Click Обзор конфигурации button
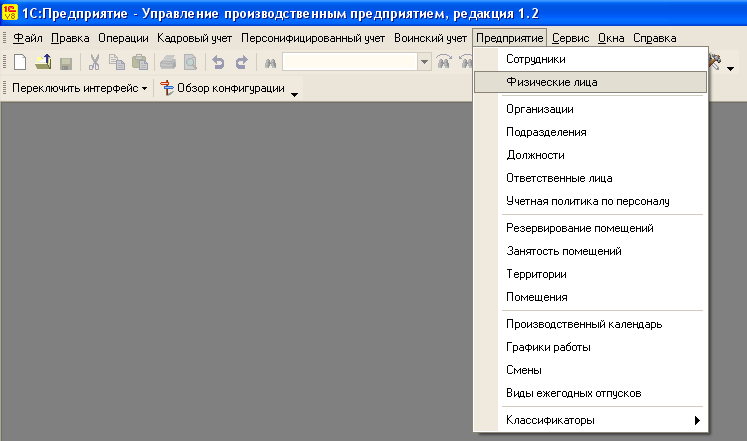 tap(222, 88)
